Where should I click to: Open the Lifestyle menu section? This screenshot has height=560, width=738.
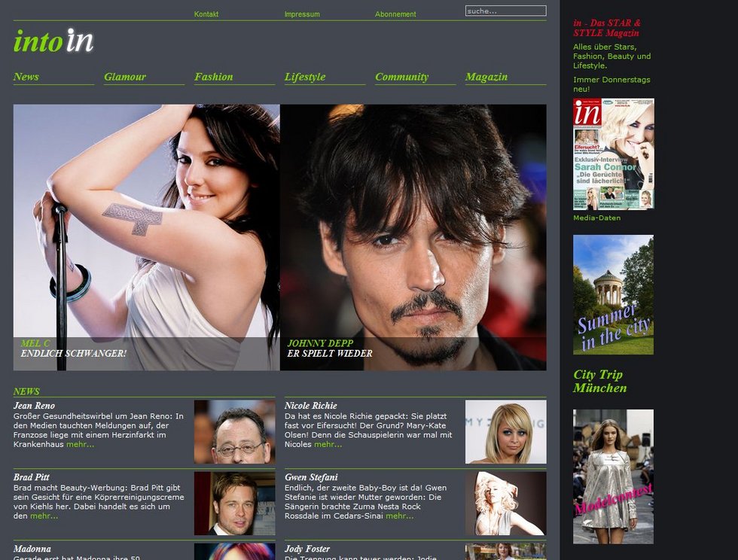pyautogui.click(x=305, y=77)
